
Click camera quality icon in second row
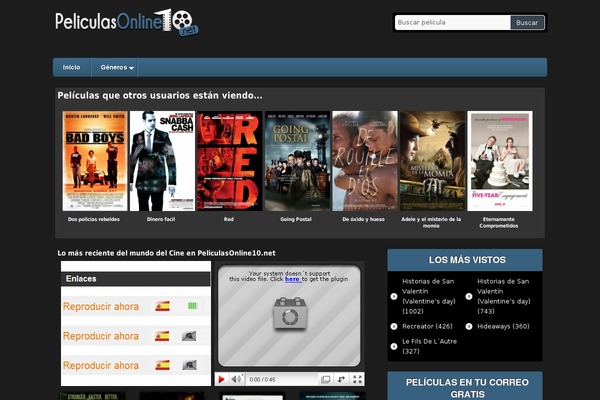(189, 336)
